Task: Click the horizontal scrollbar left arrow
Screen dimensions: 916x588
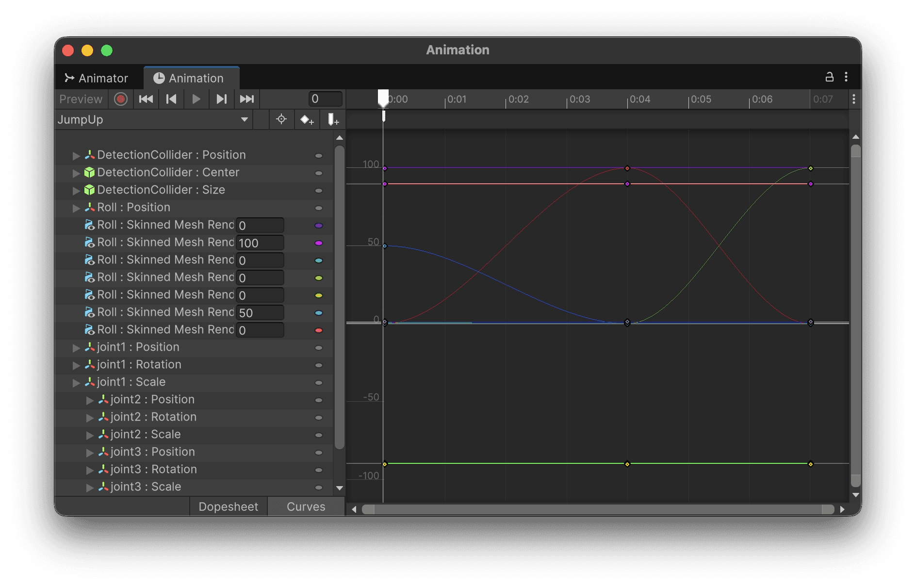Action: tap(354, 509)
